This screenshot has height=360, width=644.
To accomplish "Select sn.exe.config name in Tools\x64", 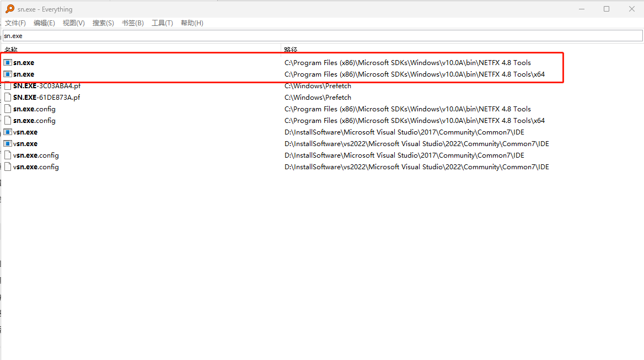I will [34, 121].
